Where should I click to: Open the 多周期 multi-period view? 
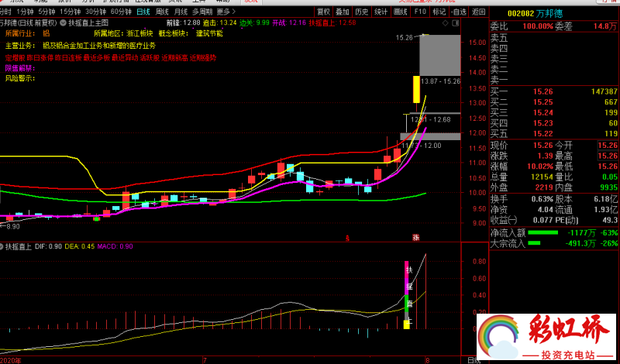pyautogui.click(x=202, y=12)
